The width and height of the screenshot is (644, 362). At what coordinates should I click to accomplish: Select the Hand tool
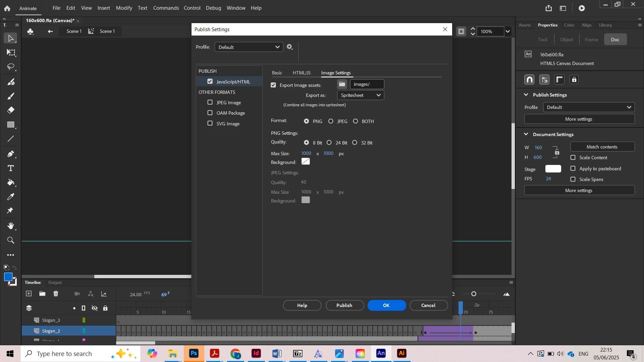pyautogui.click(x=11, y=226)
